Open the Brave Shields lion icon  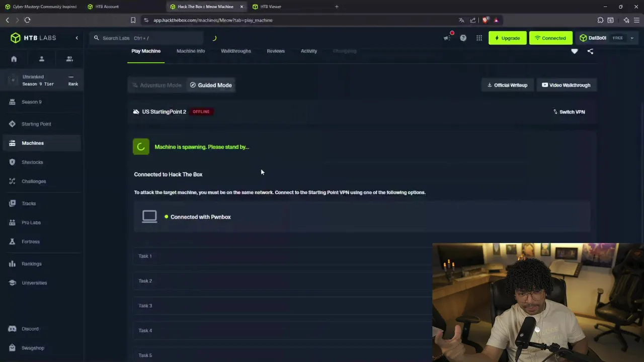coord(485,20)
